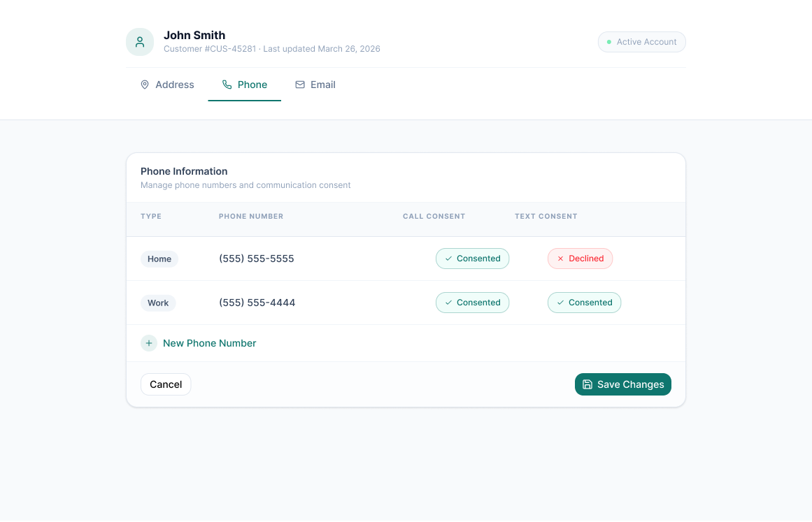The width and height of the screenshot is (812, 522).
Task: Switch to the Address tab
Action: click(x=167, y=85)
